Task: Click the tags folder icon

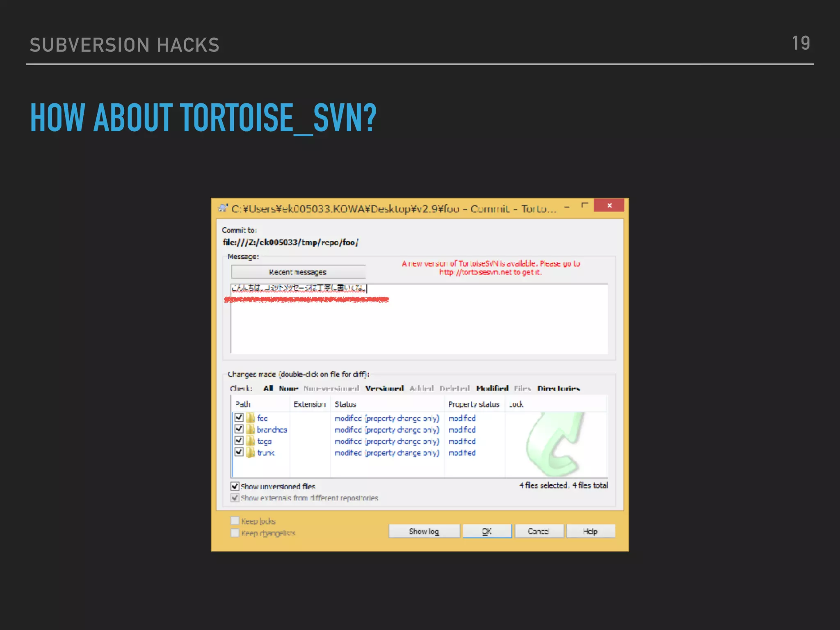Action: [x=251, y=441]
